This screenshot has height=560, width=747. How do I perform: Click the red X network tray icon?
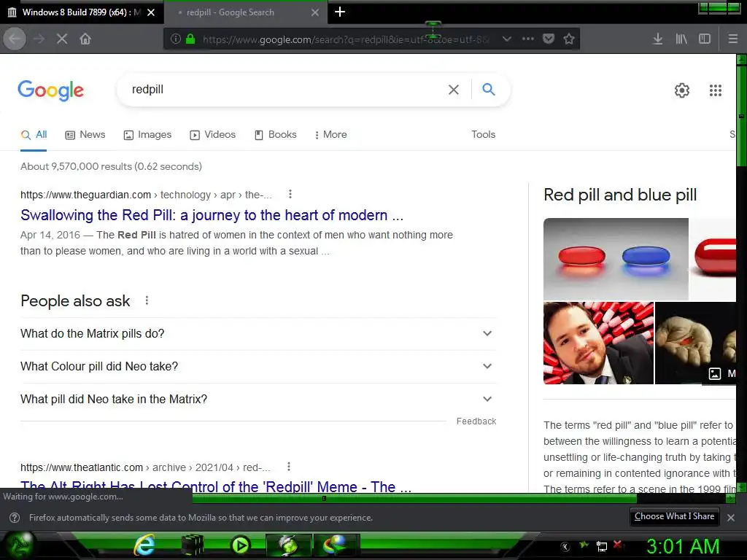618,544
